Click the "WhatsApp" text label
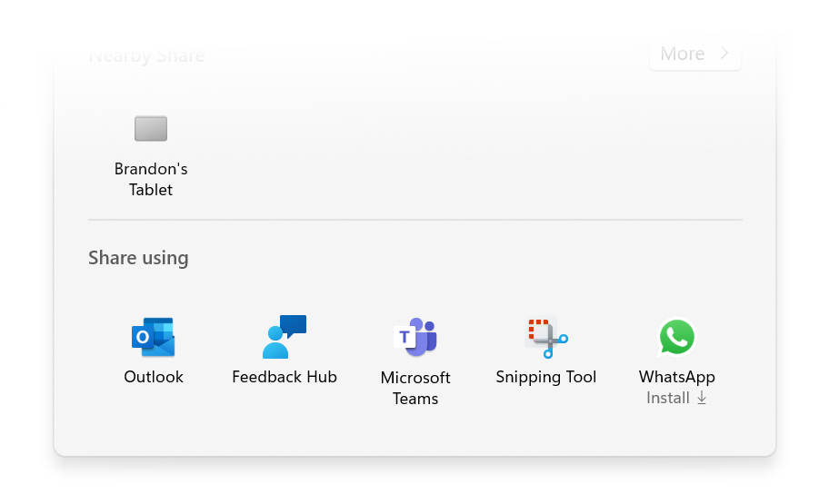Viewport: 819px width, 504px height. [x=676, y=377]
